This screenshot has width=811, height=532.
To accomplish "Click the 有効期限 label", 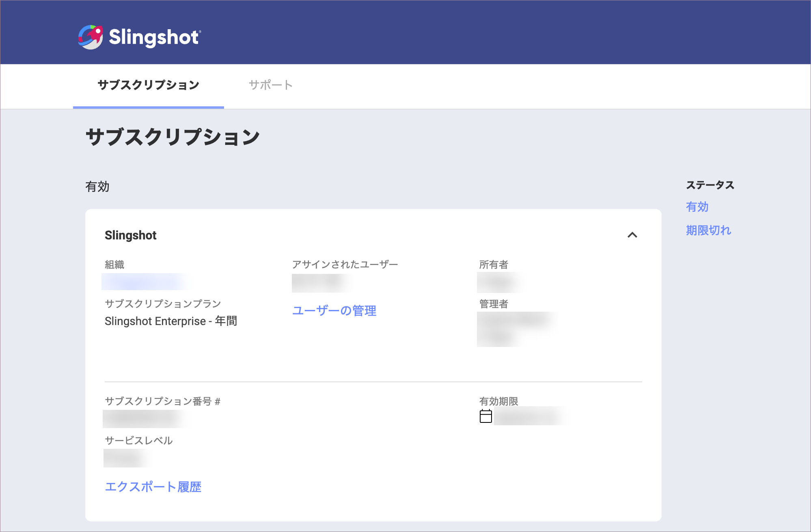I will tap(498, 401).
